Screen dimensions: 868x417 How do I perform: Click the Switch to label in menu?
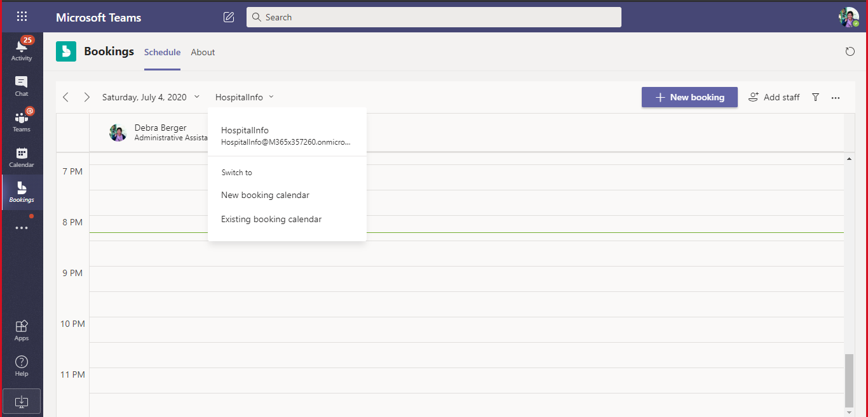click(236, 173)
